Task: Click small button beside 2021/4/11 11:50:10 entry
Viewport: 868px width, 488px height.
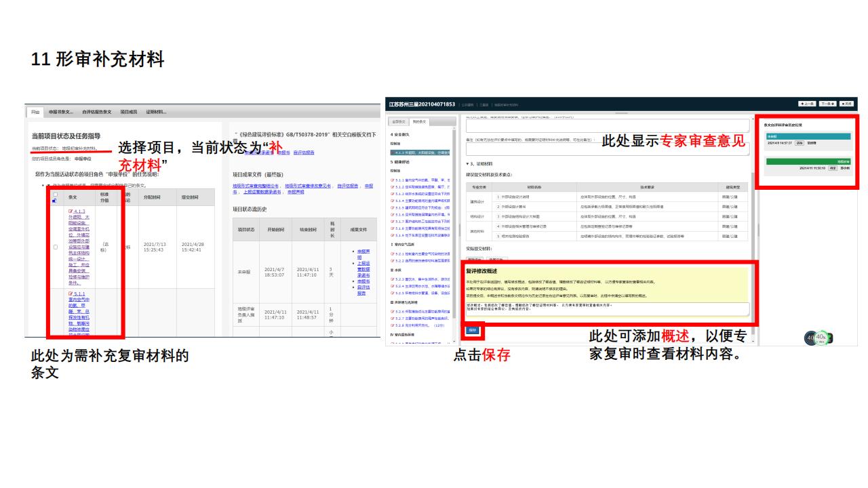Action: (x=833, y=168)
